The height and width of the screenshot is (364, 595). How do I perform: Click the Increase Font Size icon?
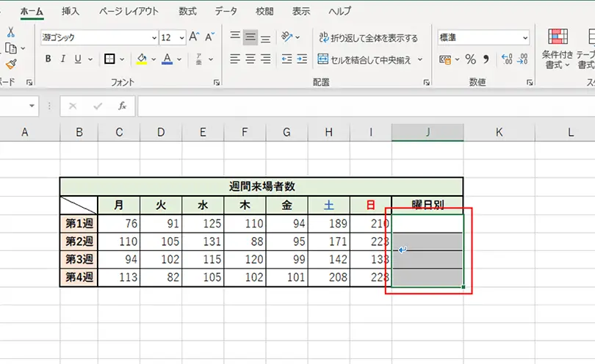tap(194, 37)
